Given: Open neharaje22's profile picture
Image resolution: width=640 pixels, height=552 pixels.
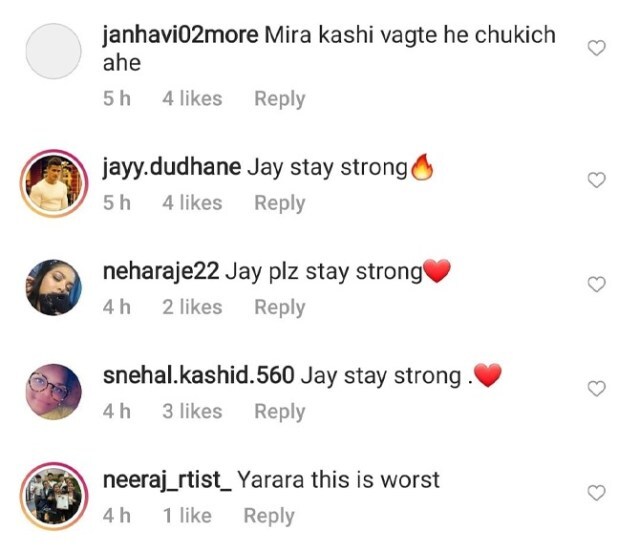Looking at the screenshot, I should coord(53,287).
